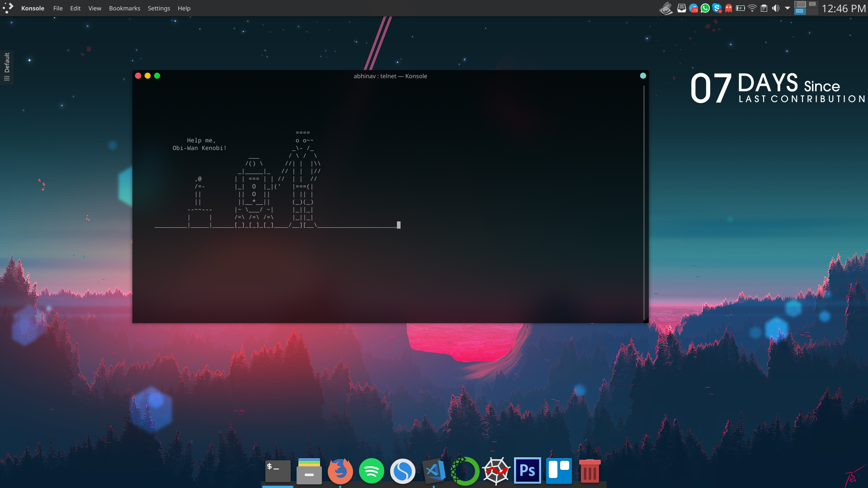This screenshot has width=868, height=488.
Task: Click the Telegram tray icon with badge
Action: point(693,8)
